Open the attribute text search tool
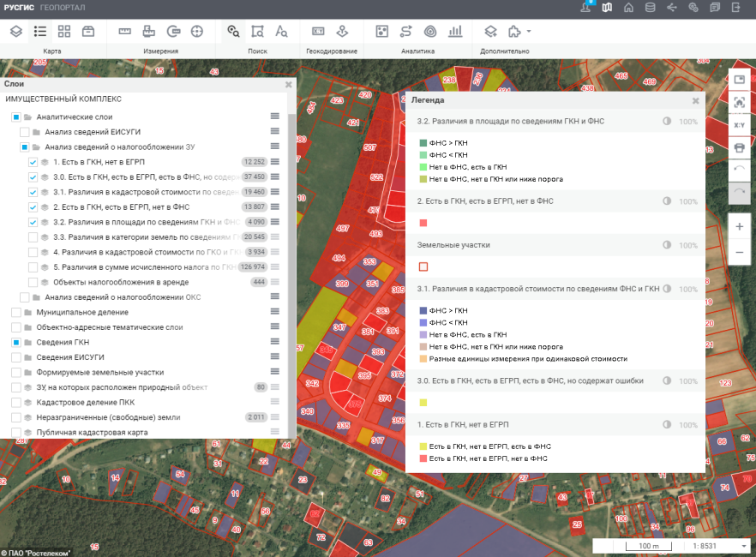 (x=281, y=32)
